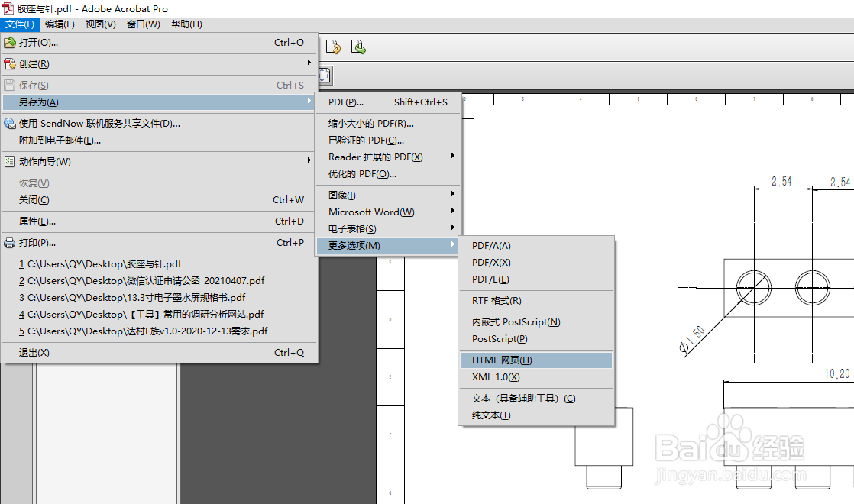Click the 使用 SendNow 联机服务共享文件(D)... entry
854x504 pixels.
click(158, 124)
